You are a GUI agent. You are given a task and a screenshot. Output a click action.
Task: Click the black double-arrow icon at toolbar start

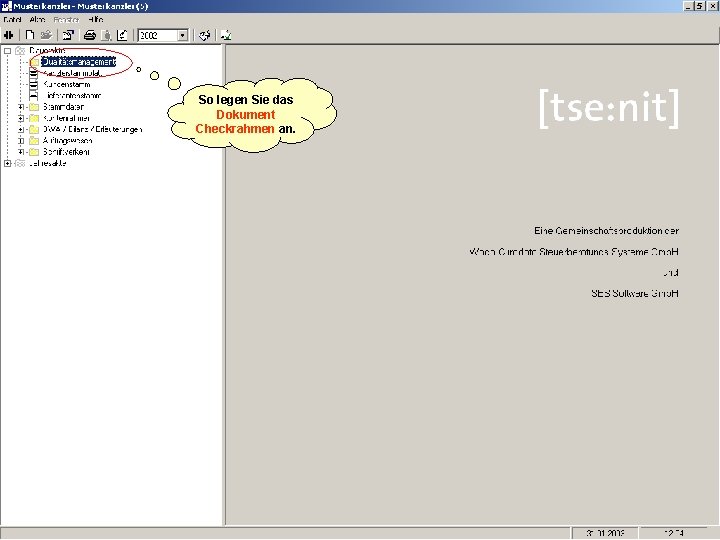tap(9, 35)
